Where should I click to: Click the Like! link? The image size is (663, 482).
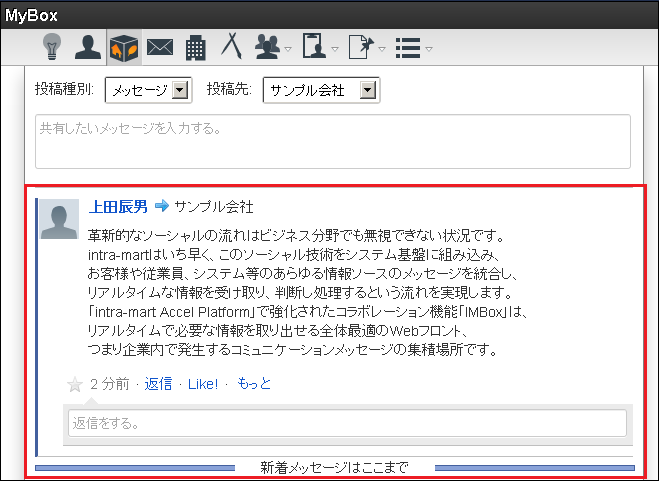click(203, 384)
